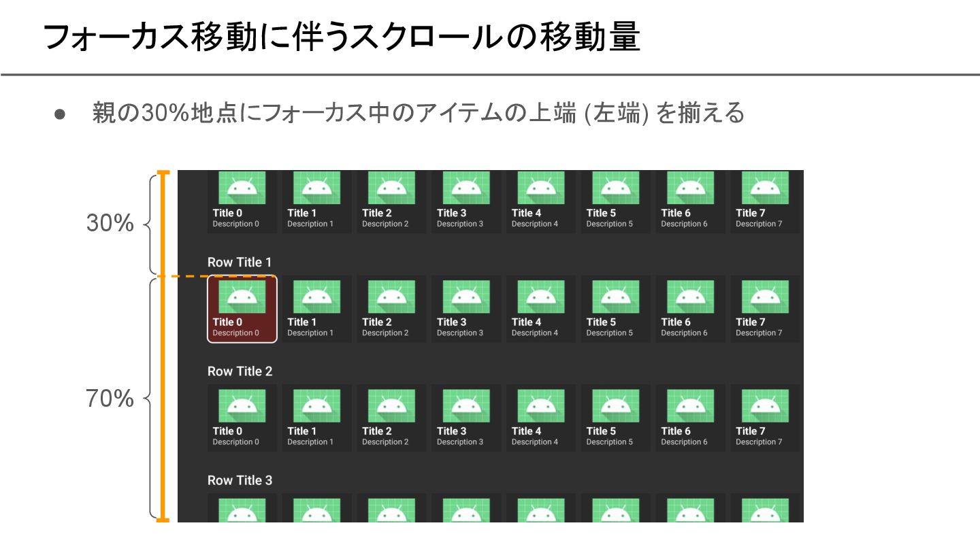Click the "70%" label beside the bracket
Image resolution: width=980 pixels, height=551 pixels.
tap(110, 399)
